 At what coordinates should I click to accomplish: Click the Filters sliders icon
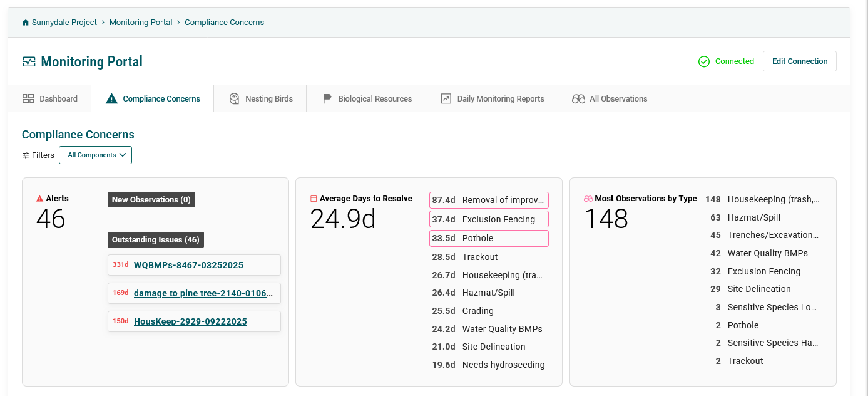[26, 155]
